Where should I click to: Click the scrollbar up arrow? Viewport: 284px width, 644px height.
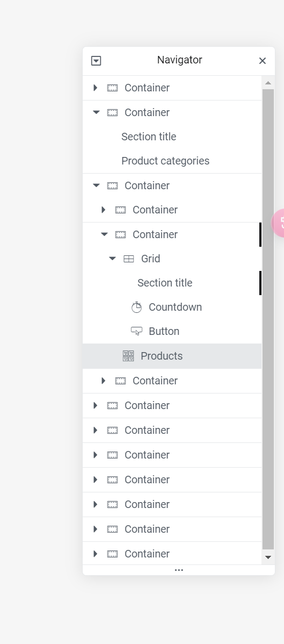[x=268, y=83]
